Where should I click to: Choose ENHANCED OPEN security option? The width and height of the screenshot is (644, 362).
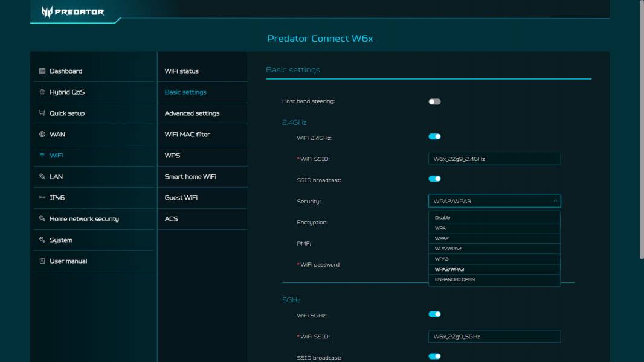pos(494,279)
